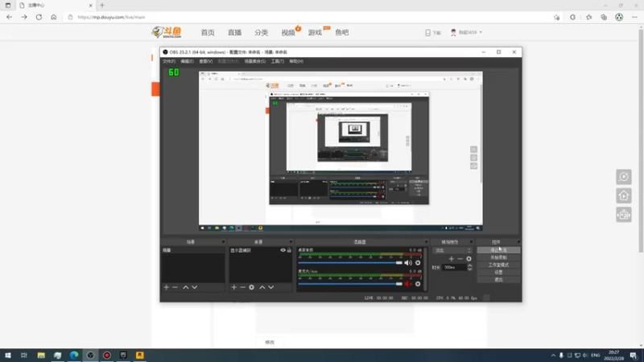Toggle lock on display capture source
Screen dimensions: 644x362
point(289,250)
